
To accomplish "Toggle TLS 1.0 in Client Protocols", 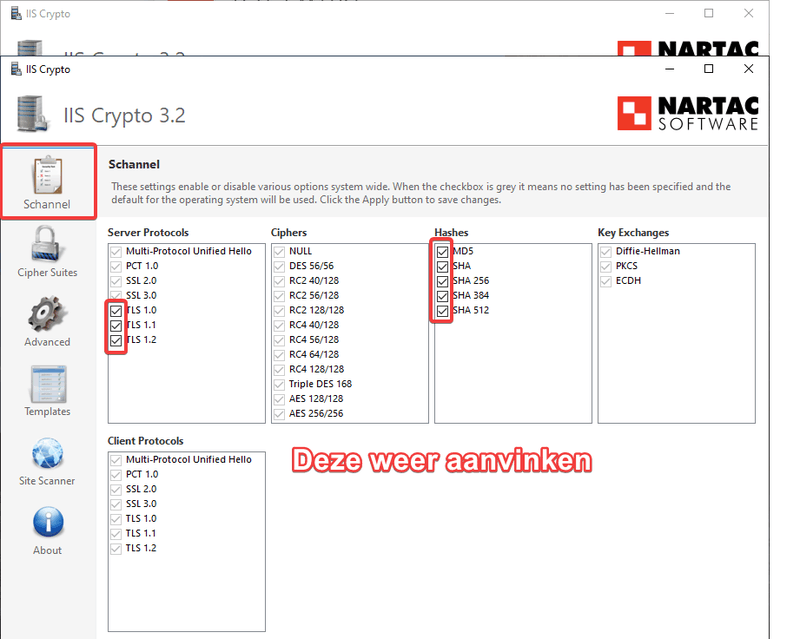I will [116, 519].
